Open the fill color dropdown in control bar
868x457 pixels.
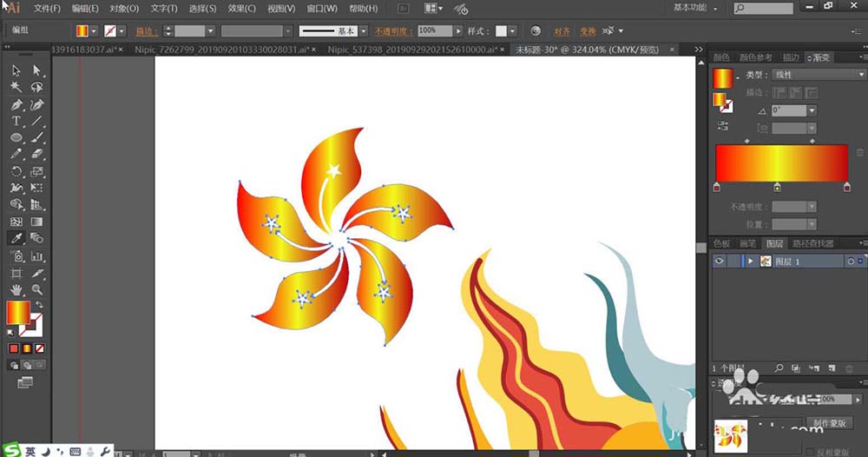[94, 31]
